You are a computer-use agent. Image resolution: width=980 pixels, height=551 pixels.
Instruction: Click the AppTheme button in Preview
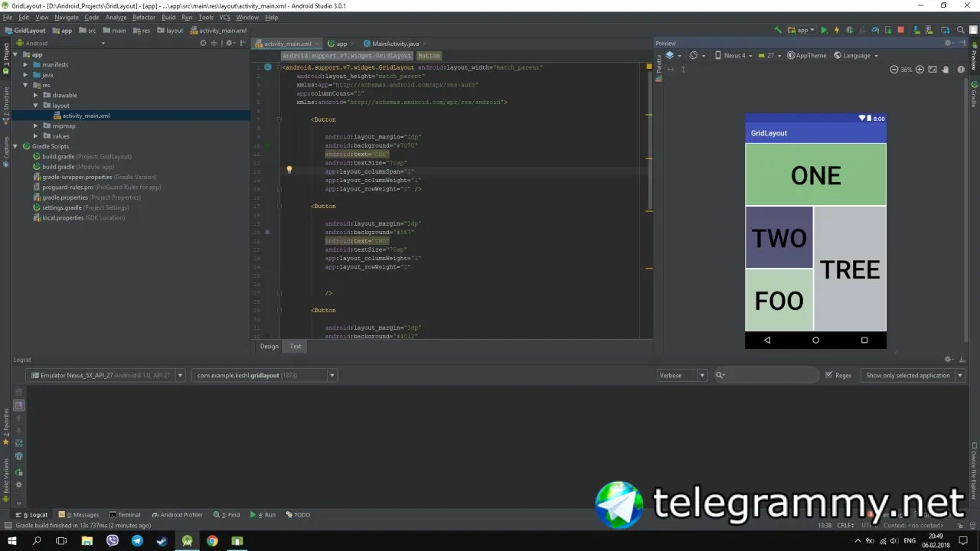pos(808,55)
